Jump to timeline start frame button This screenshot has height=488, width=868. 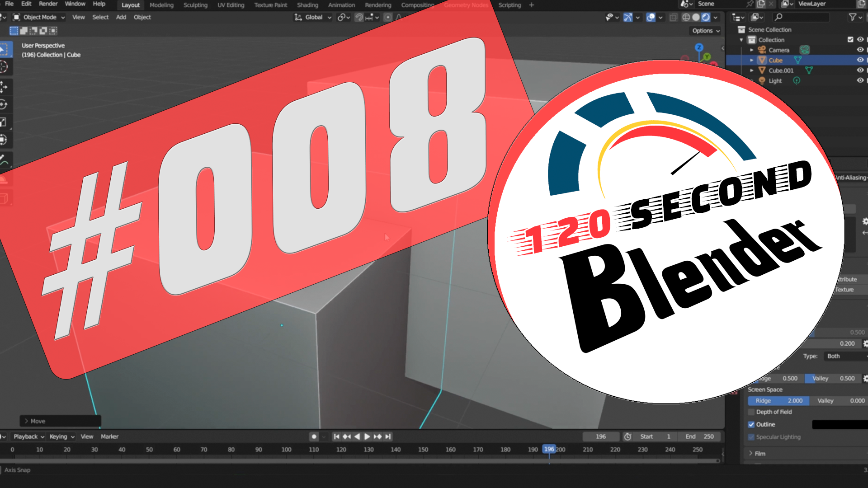[x=336, y=436]
